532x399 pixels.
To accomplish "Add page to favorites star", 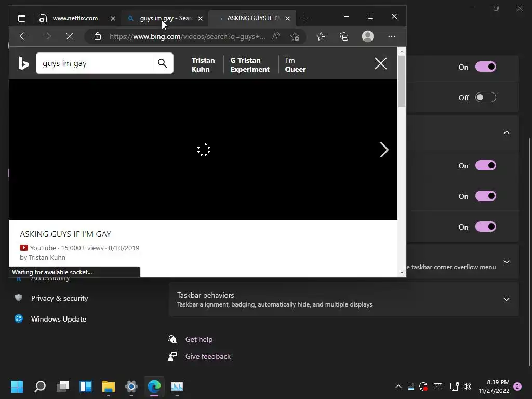I will [x=295, y=36].
